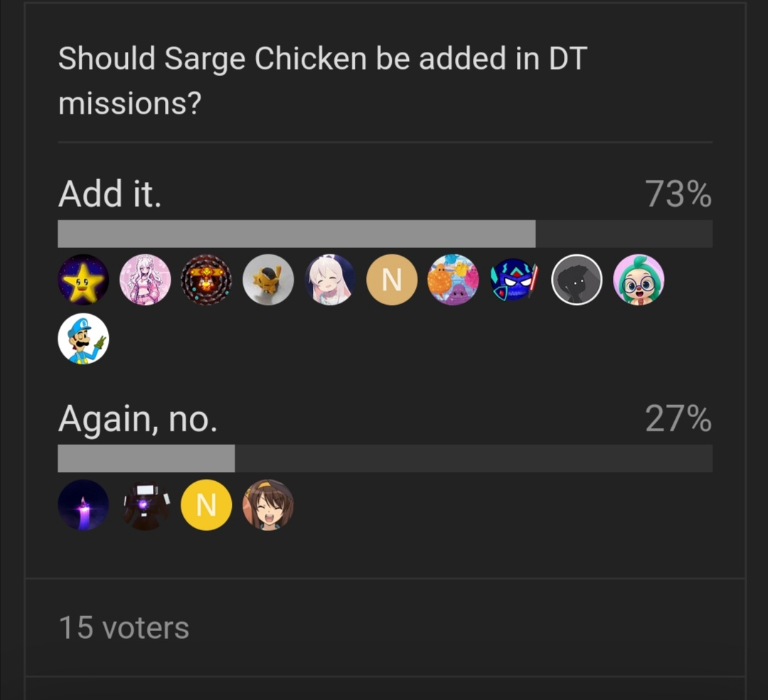The height and width of the screenshot is (700, 768).
Task: Click the yellow star voter avatar
Action: pyautogui.click(x=83, y=280)
